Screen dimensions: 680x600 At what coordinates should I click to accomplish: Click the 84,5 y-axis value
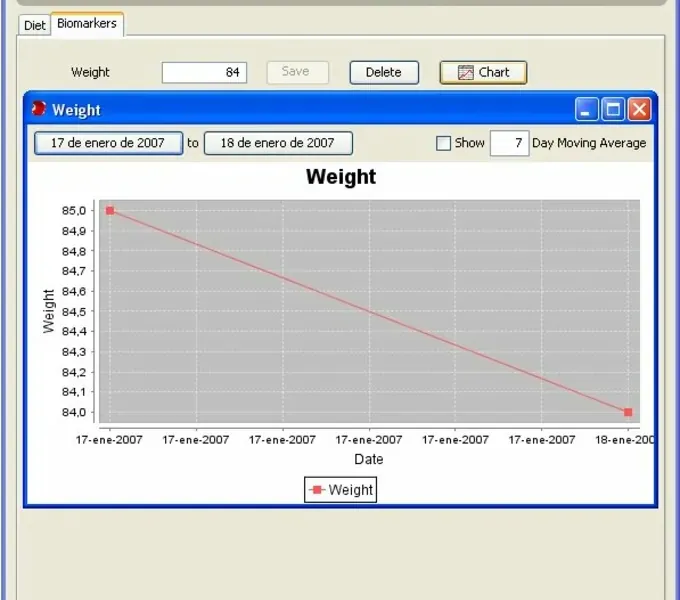[74, 312]
